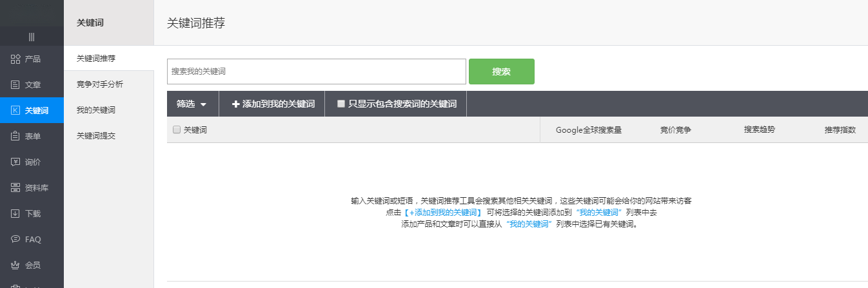Open the 表单 (Forms) clipboard icon
Viewport: 868px width, 288px height.
[16, 137]
